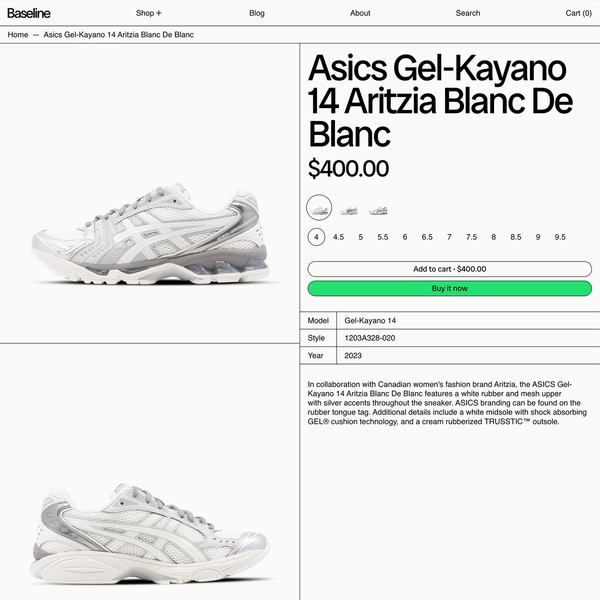Open the Blog page

point(257,13)
